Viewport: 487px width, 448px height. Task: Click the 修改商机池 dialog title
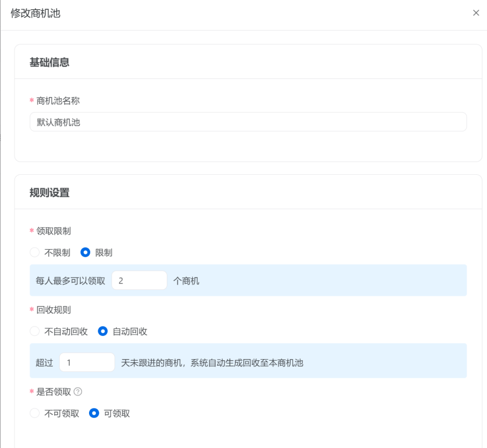pos(35,13)
